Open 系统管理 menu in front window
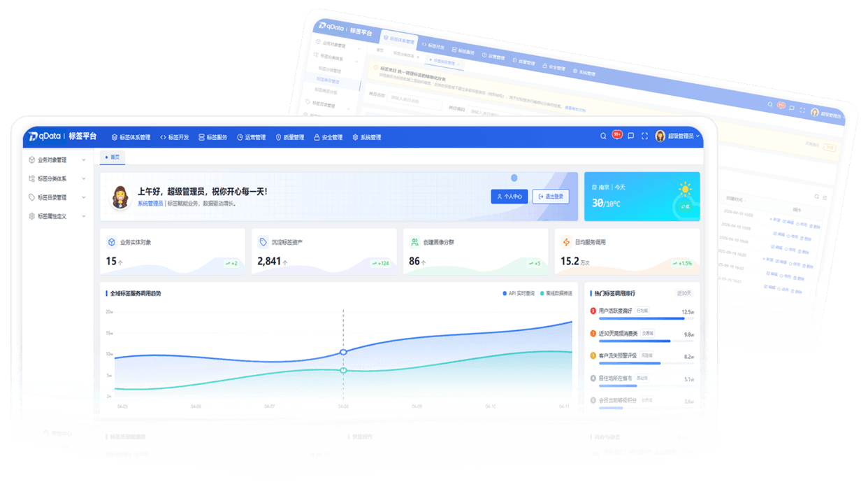Screen dimensions: 868x489 367,137
